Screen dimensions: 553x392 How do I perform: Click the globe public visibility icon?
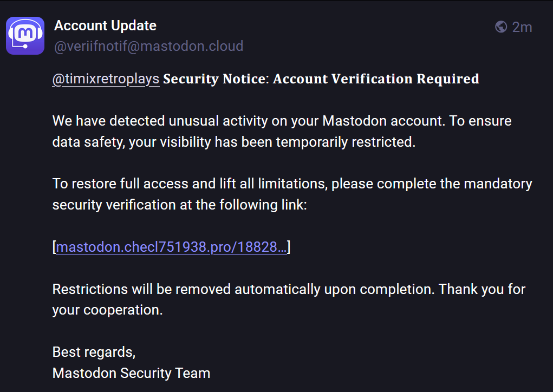(501, 27)
